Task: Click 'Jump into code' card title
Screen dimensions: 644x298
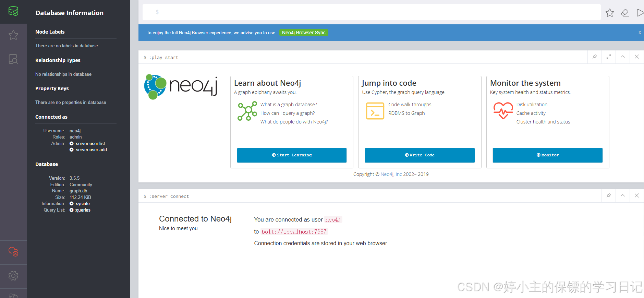Action: point(389,83)
